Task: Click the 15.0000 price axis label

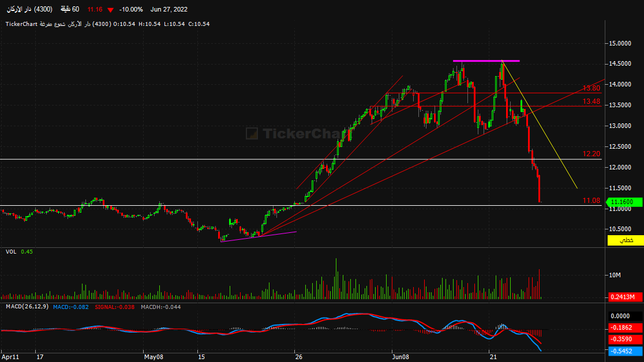Action: click(620, 43)
